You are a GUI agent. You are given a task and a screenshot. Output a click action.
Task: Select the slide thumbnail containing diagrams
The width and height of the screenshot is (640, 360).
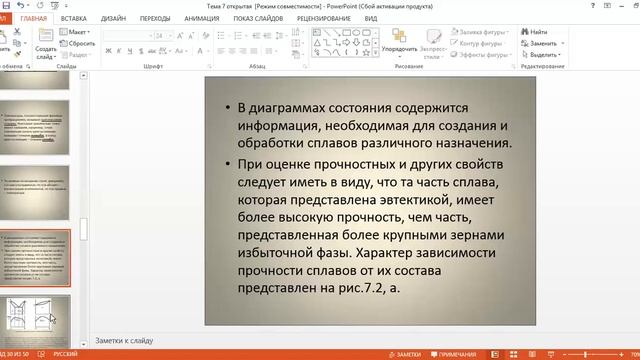[35, 322]
